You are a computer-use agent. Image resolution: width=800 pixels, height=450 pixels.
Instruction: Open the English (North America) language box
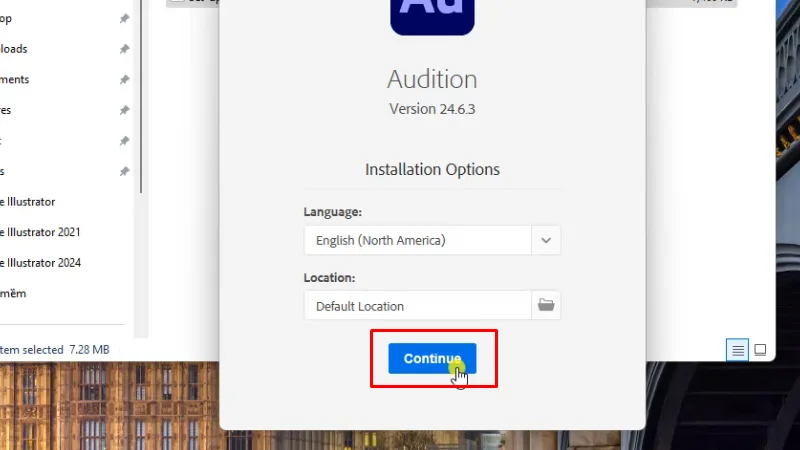click(417, 240)
